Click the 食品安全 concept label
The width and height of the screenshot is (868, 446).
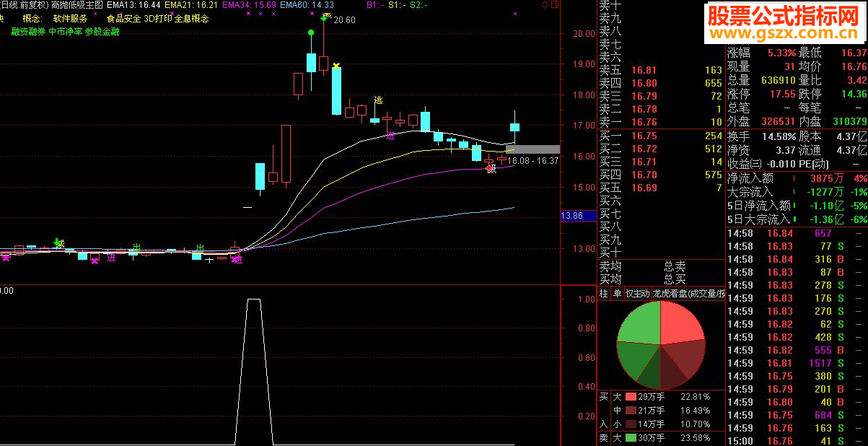point(124,19)
